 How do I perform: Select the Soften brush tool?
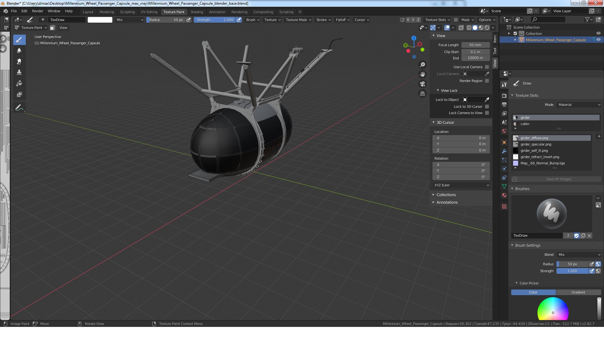(x=19, y=50)
